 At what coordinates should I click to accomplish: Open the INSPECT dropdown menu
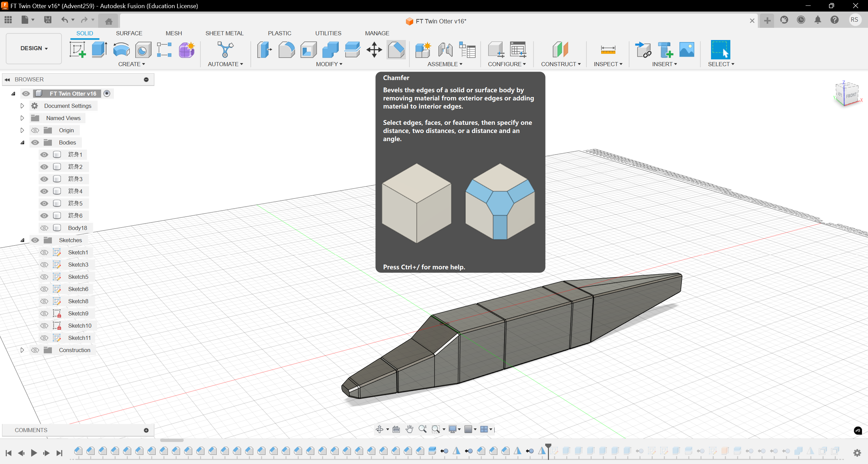click(608, 64)
